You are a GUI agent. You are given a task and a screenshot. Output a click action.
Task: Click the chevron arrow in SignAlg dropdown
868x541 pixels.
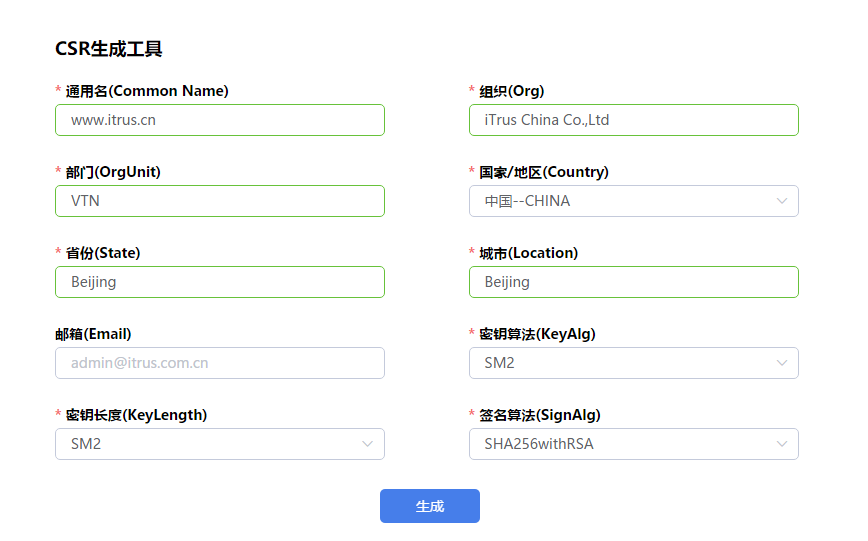pos(782,444)
